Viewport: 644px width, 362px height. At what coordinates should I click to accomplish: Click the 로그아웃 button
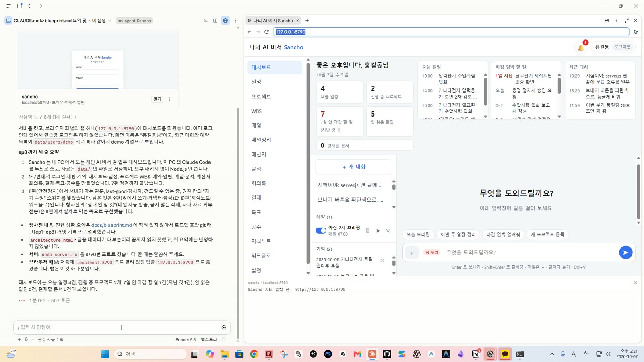tap(622, 47)
